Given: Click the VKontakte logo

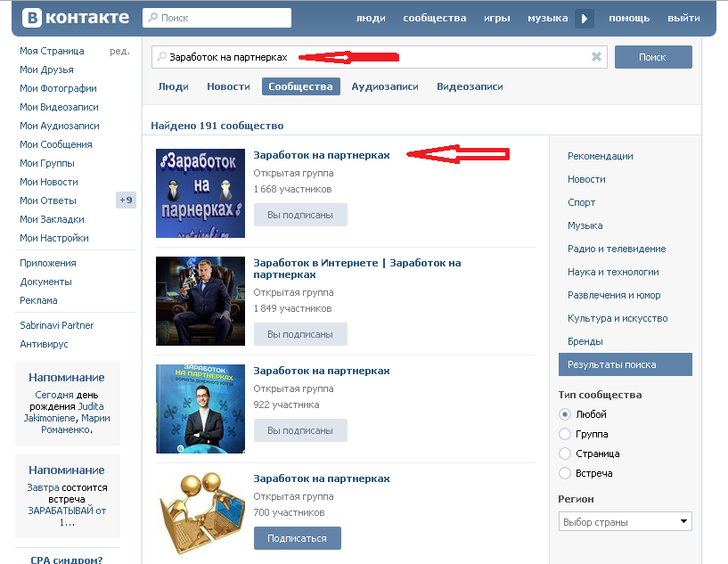Looking at the screenshot, I should coord(75,18).
